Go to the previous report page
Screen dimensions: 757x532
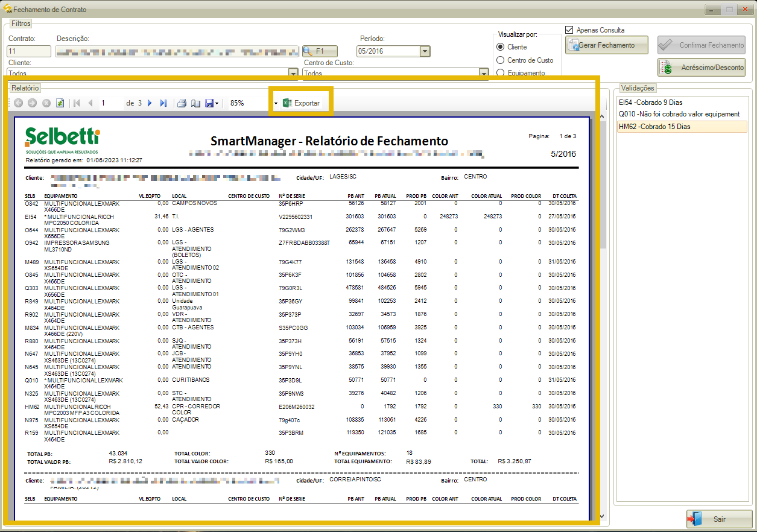click(x=90, y=103)
